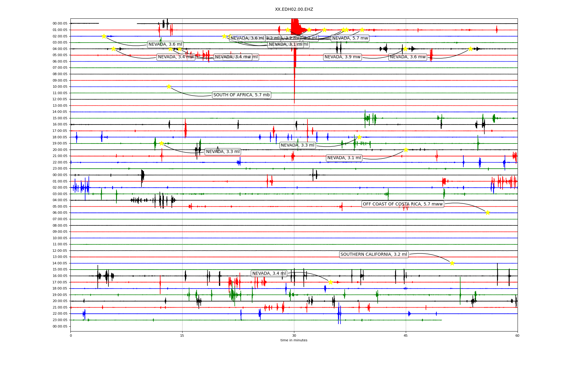Click the Southern California event star marker
This screenshot has height=368, width=588.
452,263
